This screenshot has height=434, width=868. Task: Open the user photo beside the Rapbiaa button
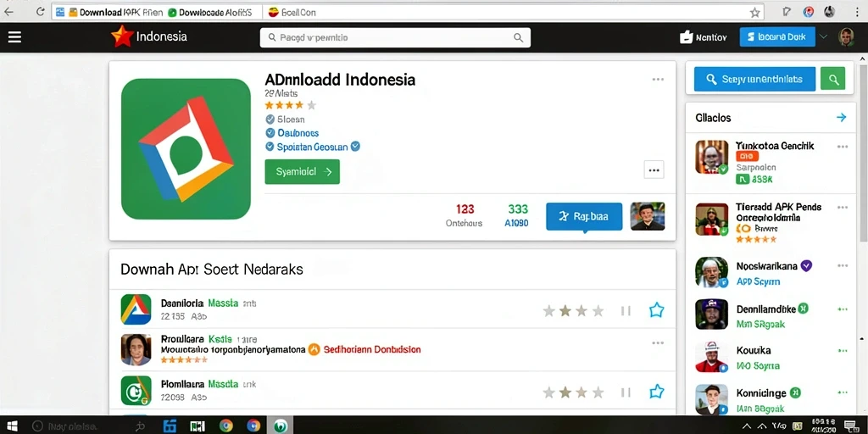point(648,216)
